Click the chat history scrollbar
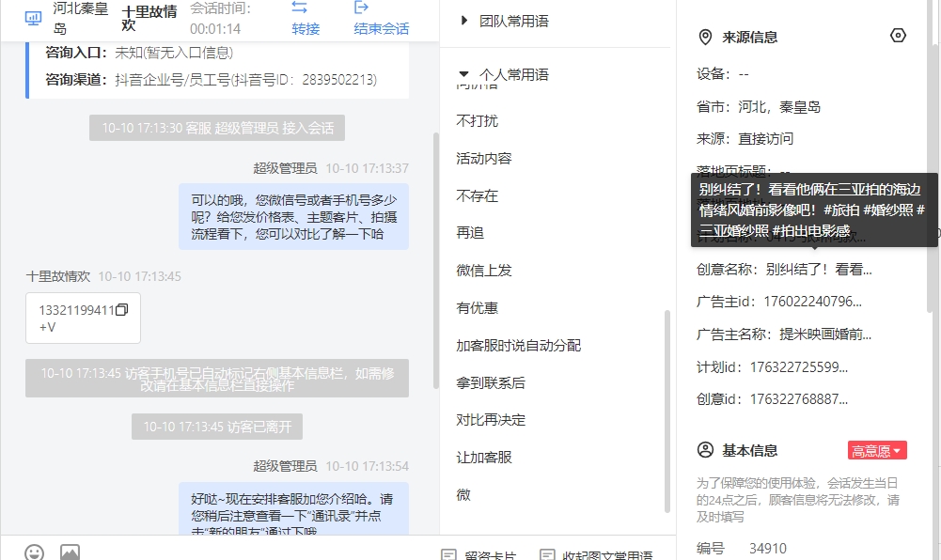The width and height of the screenshot is (941, 560). [435, 260]
